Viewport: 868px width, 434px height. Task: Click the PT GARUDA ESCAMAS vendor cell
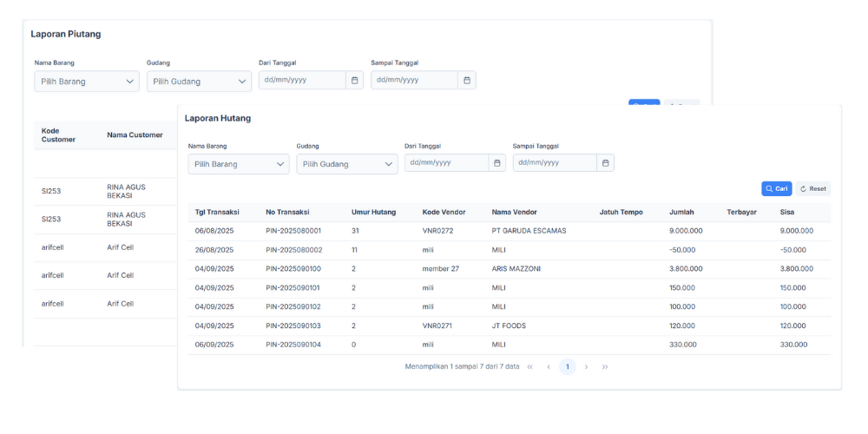point(529,231)
